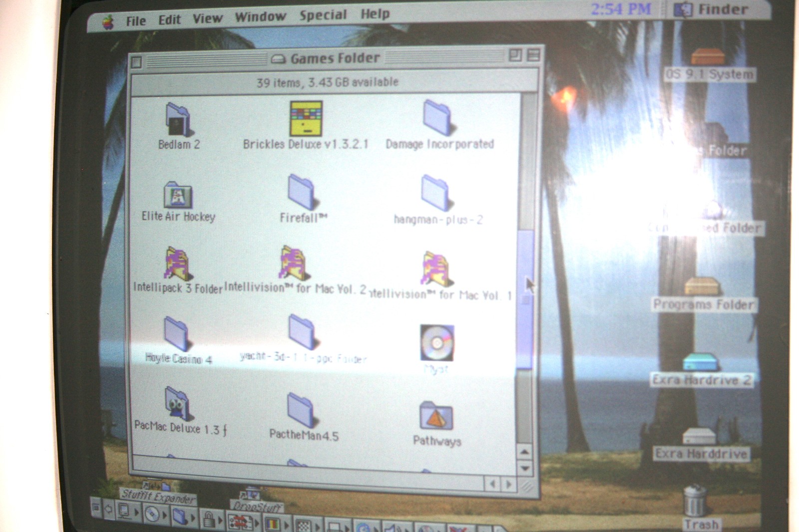Click the scroll down arrow in Games Folder
Image resolution: width=799 pixels, height=532 pixels.
tap(524, 469)
